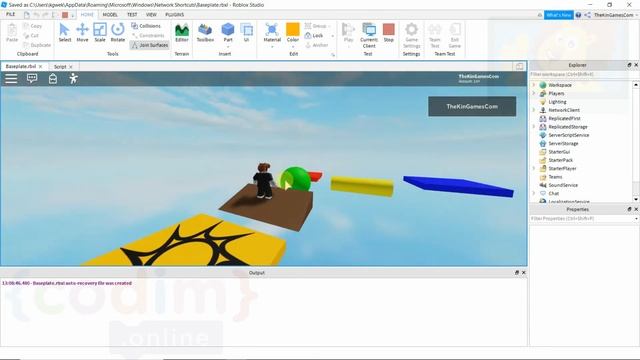Click the Properties filter field
Image resolution: width=640 pixels, height=360 pixels.
point(582,219)
